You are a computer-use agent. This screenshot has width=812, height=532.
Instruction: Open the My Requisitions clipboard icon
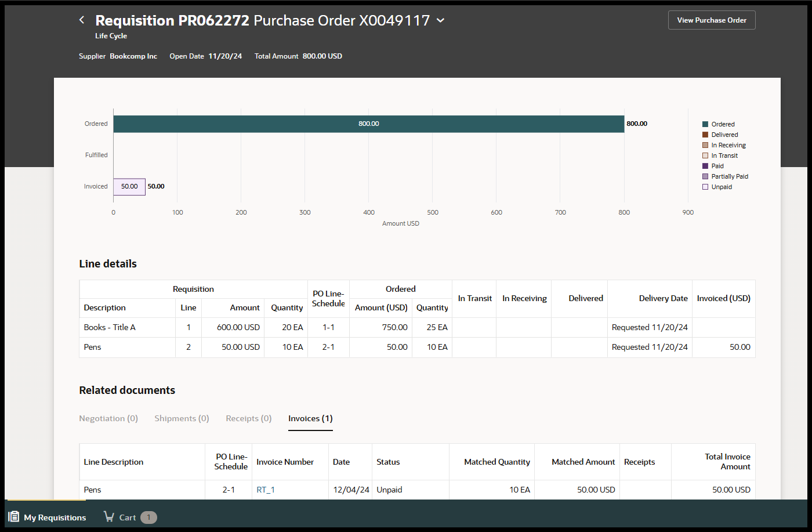click(14, 517)
